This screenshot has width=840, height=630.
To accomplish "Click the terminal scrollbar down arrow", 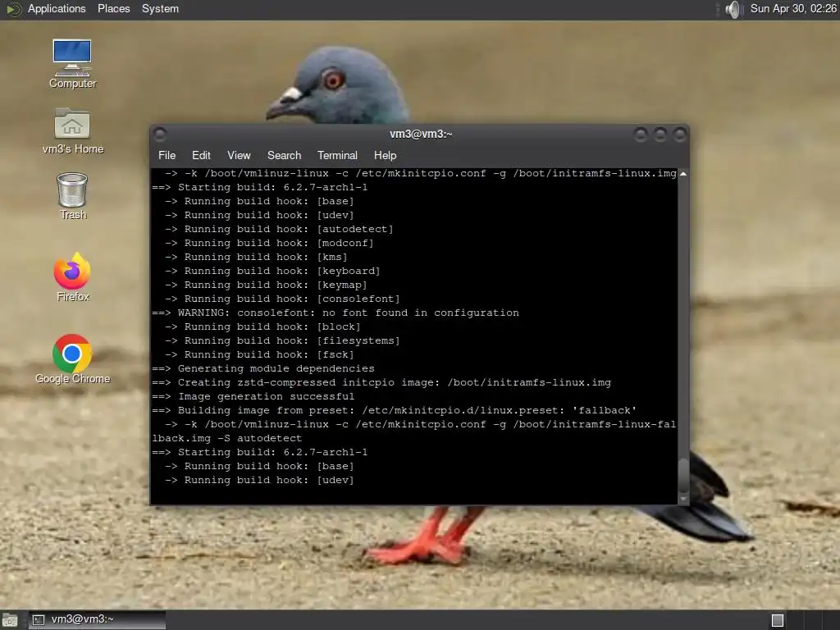I will [x=683, y=499].
